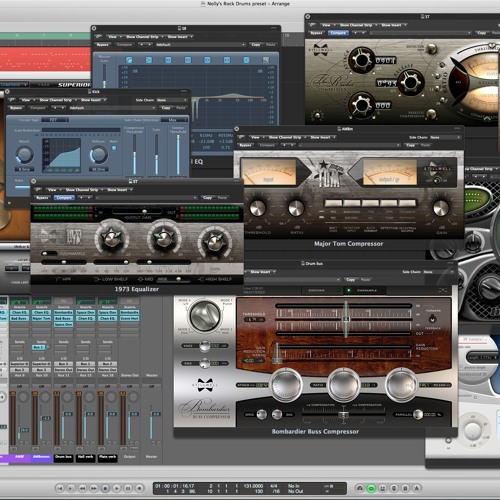Click the link chain icon in the SB window
This screenshot has width=500, height=500.
98,36
